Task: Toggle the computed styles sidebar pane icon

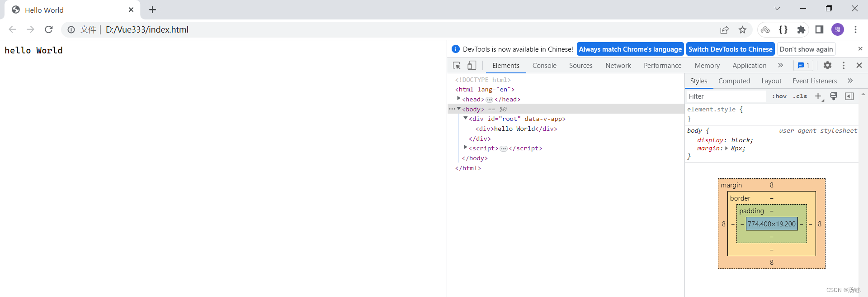Action: pyautogui.click(x=849, y=96)
